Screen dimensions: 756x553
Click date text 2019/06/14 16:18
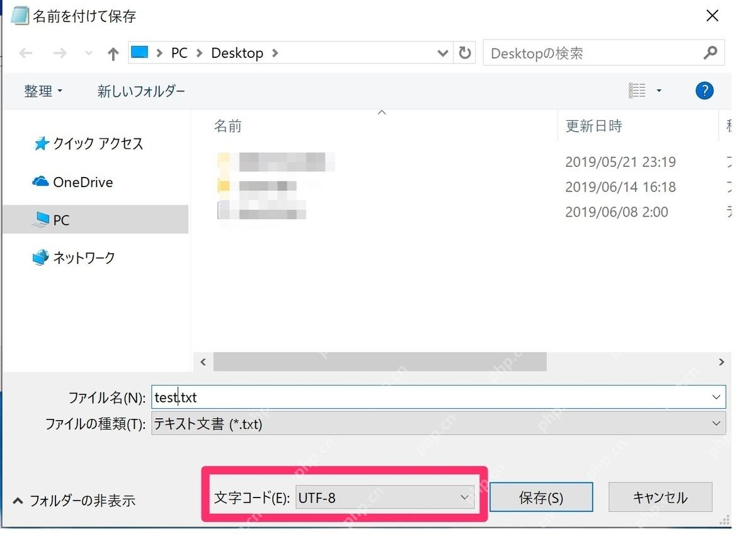coord(621,187)
